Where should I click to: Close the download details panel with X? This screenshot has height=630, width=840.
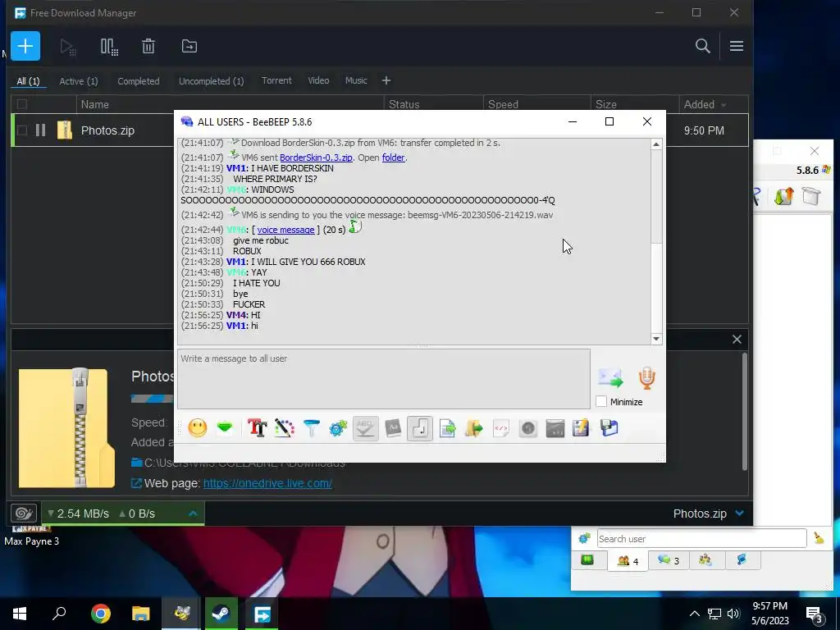(737, 339)
